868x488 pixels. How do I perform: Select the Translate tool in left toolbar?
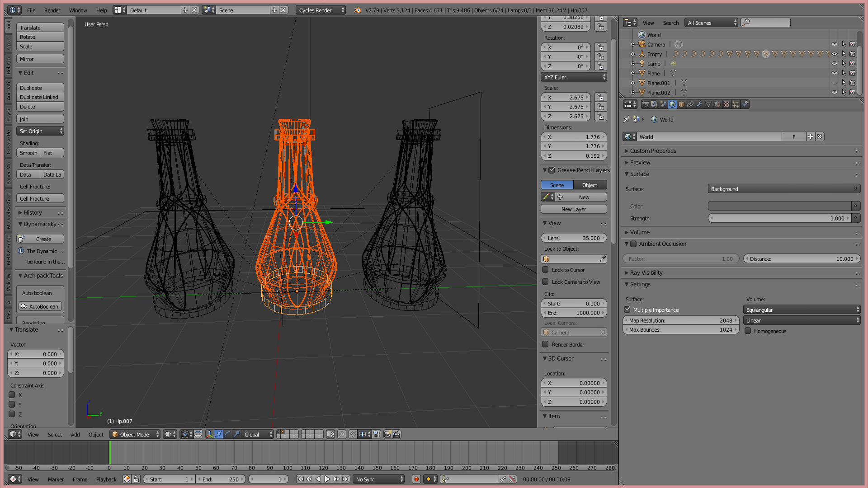(39, 28)
